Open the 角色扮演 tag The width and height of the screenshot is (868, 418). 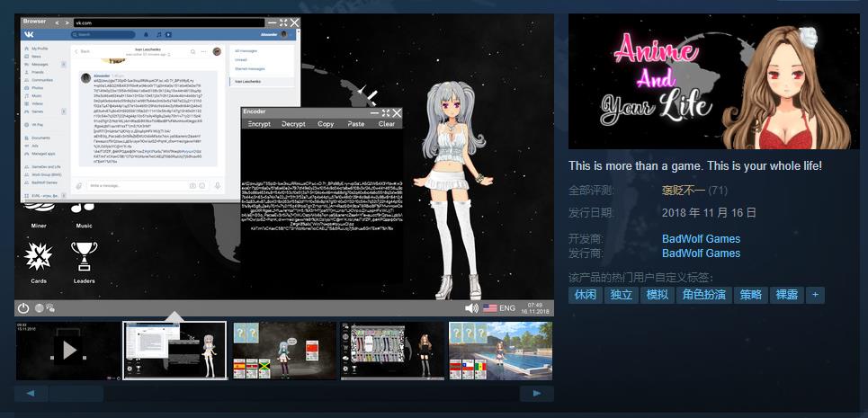(704, 295)
